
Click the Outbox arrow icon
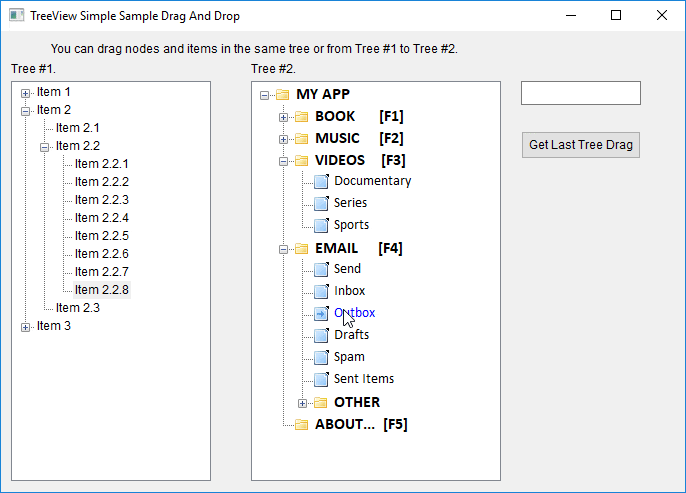tap(322, 313)
